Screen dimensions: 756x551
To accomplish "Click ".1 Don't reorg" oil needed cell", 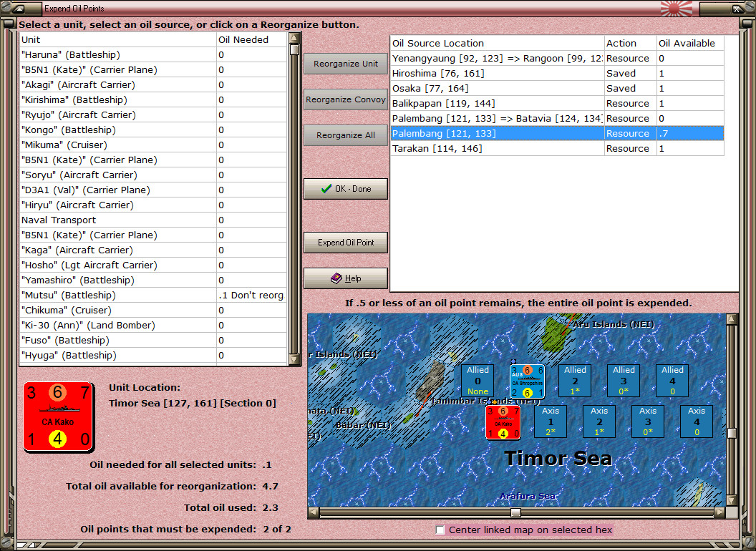I will coord(251,295).
